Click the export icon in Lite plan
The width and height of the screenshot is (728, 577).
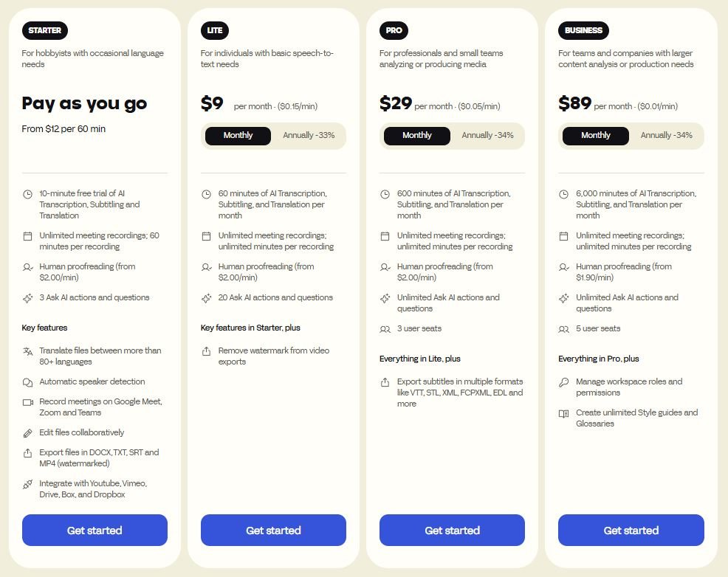tap(207, 351)
